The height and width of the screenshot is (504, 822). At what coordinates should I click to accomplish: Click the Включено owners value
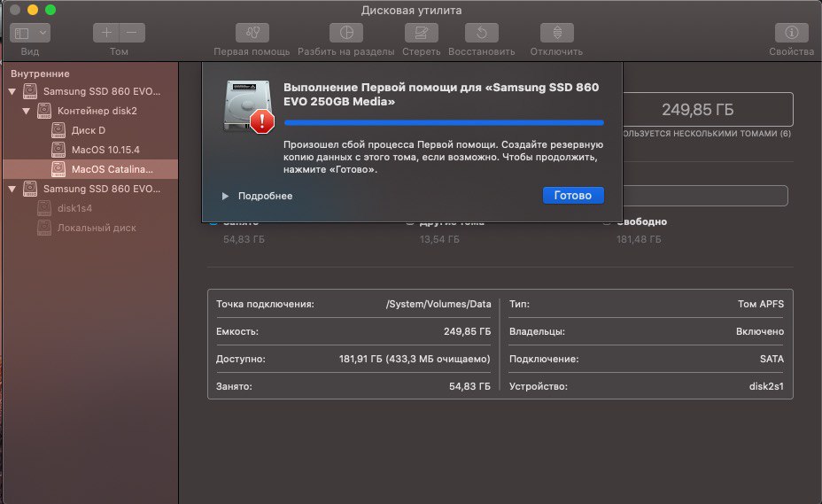pos(760,331)
